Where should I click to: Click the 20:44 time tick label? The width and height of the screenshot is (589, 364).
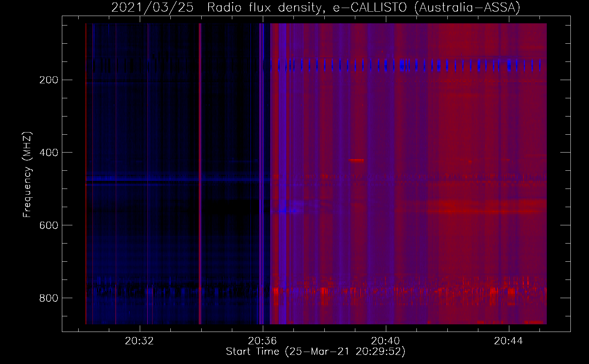pos(509,341)
